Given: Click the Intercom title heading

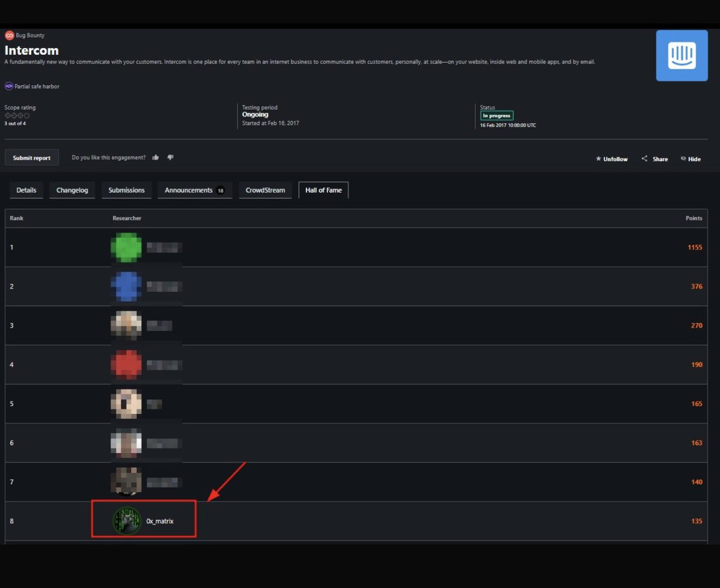Looking at the screenshot, I should point(32,50).
